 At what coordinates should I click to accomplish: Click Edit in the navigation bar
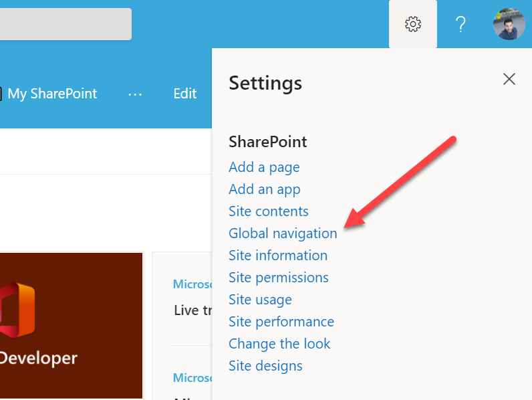[184, 94]
